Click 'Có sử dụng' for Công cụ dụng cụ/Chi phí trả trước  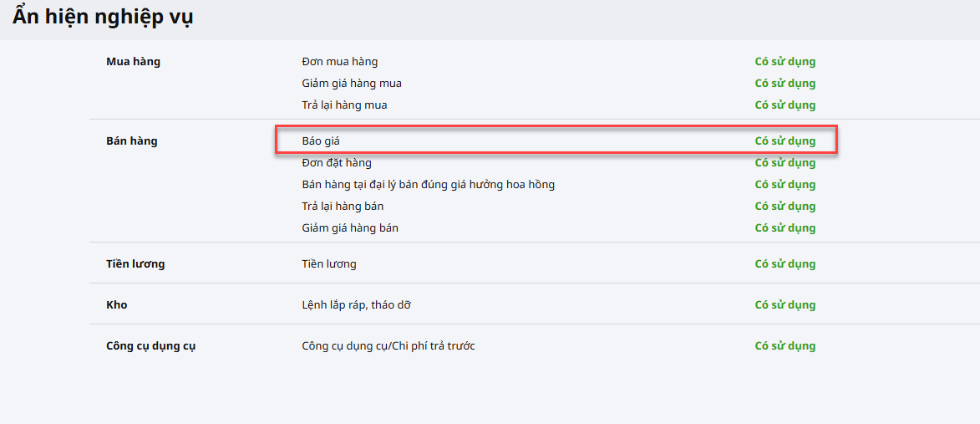pos(785,346)
